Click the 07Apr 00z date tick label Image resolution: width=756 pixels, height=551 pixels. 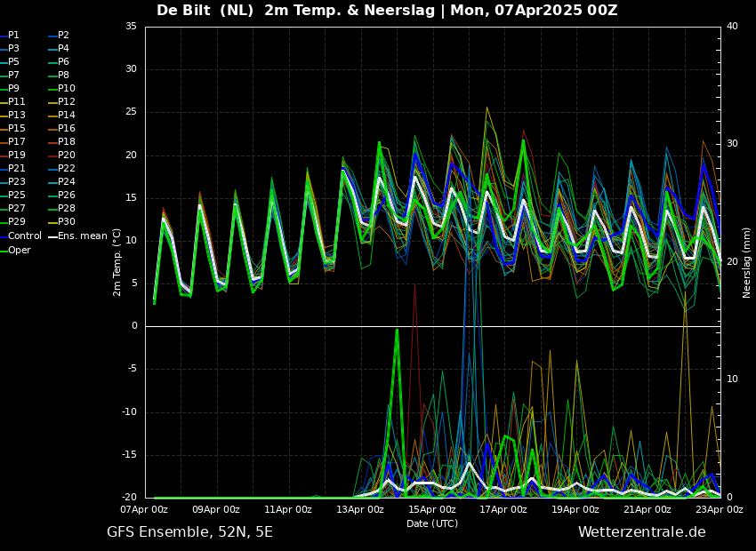click(145, 510)
